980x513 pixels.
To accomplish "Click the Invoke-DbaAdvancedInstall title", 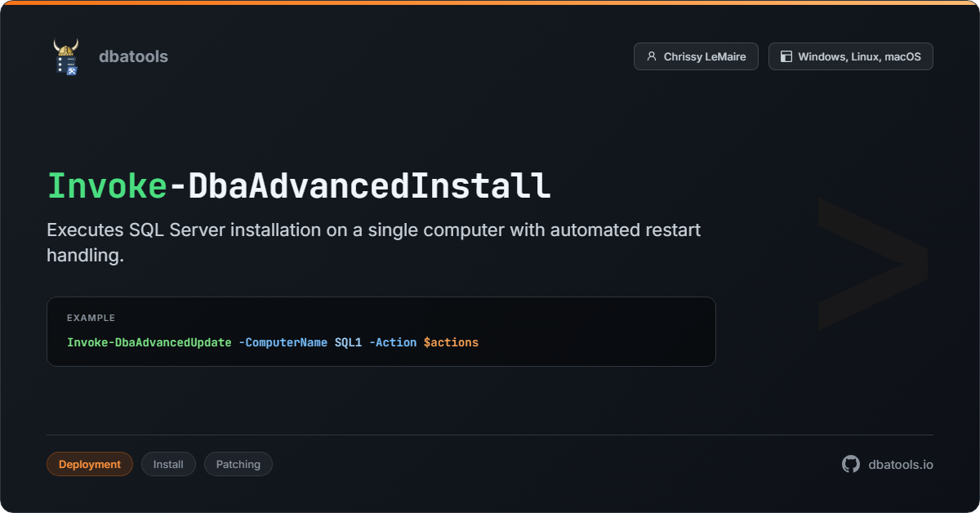I will coord(299,186).
